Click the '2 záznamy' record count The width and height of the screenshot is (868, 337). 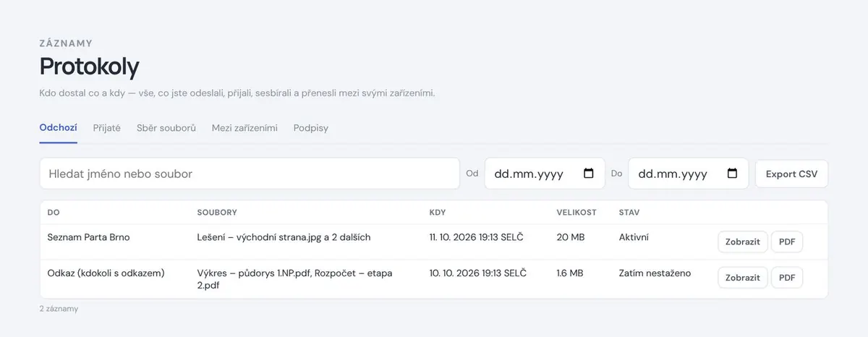tap(59, 309)
